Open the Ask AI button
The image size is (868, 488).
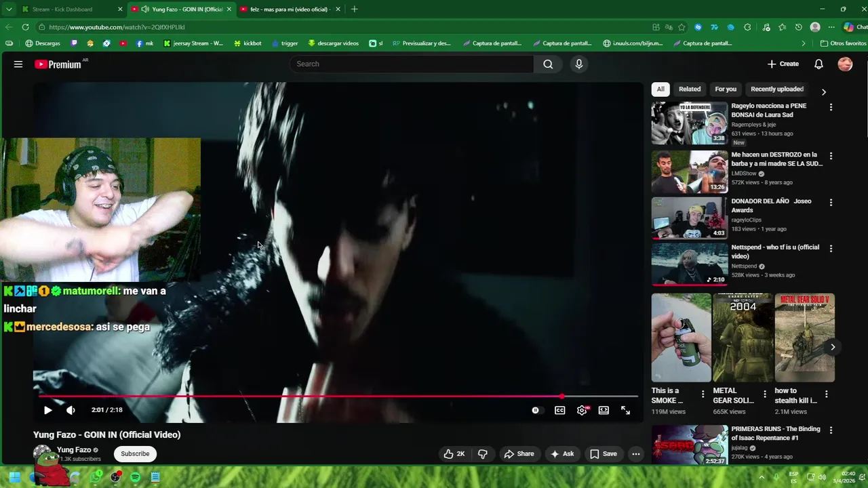pyautogui.click(x=562, y=453)
